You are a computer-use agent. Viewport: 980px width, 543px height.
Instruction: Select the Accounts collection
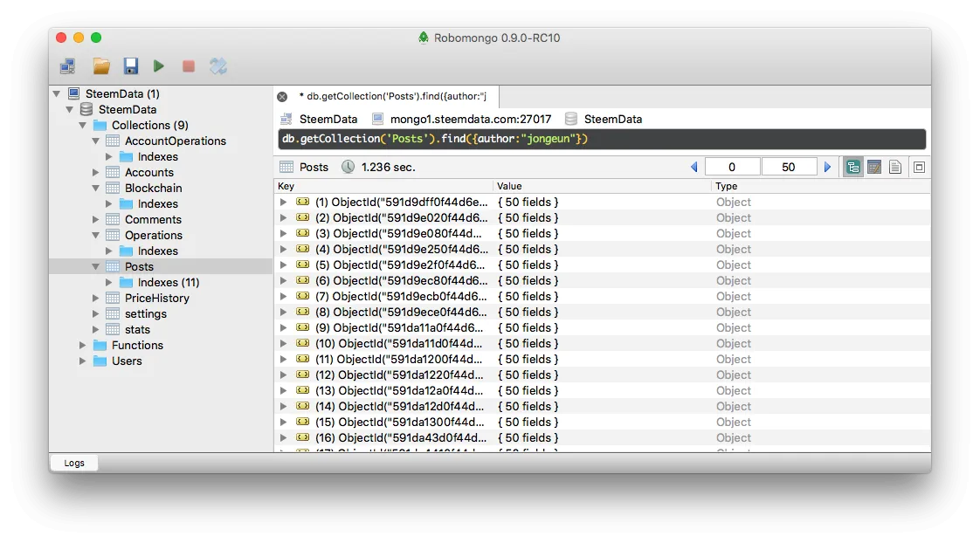tap(148, 173)
